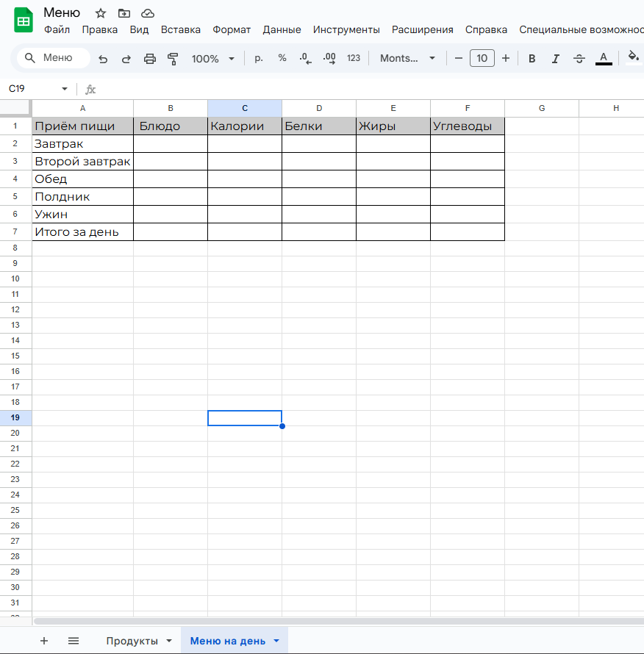Select the paint format tool
644x654 pixels.
point(173,58)
